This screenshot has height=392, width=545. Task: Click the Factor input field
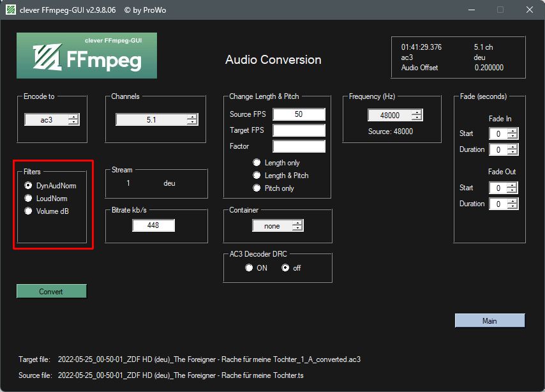click(299, 146)
